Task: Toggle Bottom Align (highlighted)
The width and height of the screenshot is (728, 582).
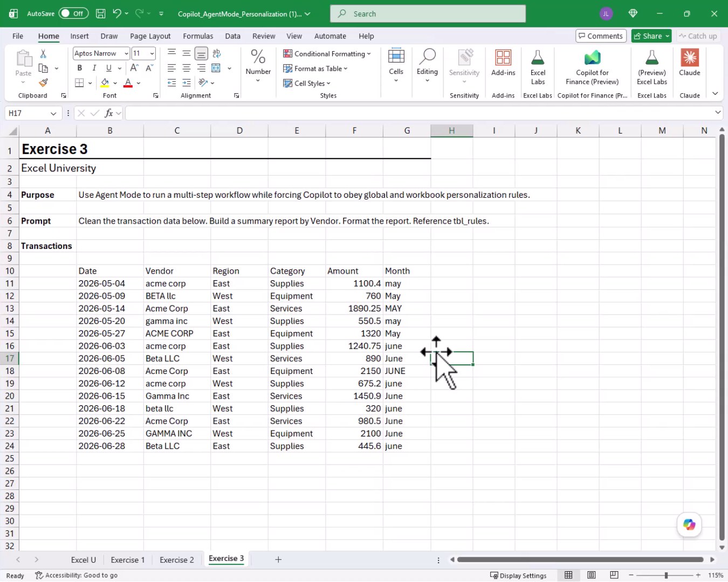Action: pos(201,53)
